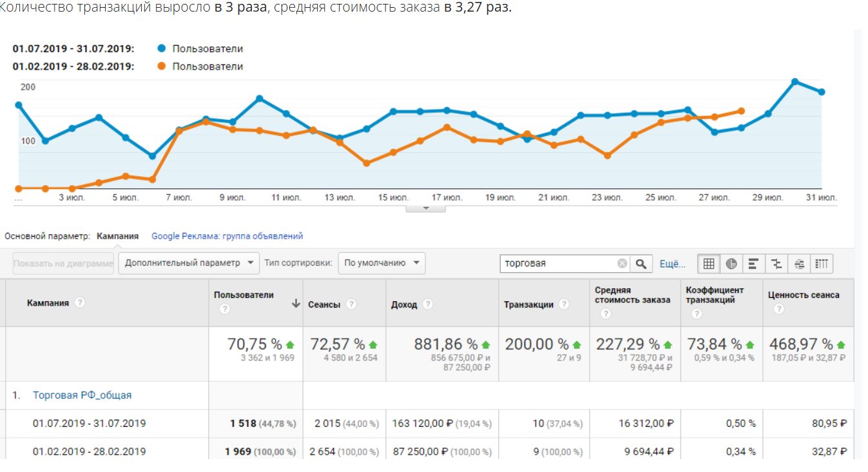Open help icon next to Доход
The height and width of the screenshot is (472, 868).
(428, 304)
